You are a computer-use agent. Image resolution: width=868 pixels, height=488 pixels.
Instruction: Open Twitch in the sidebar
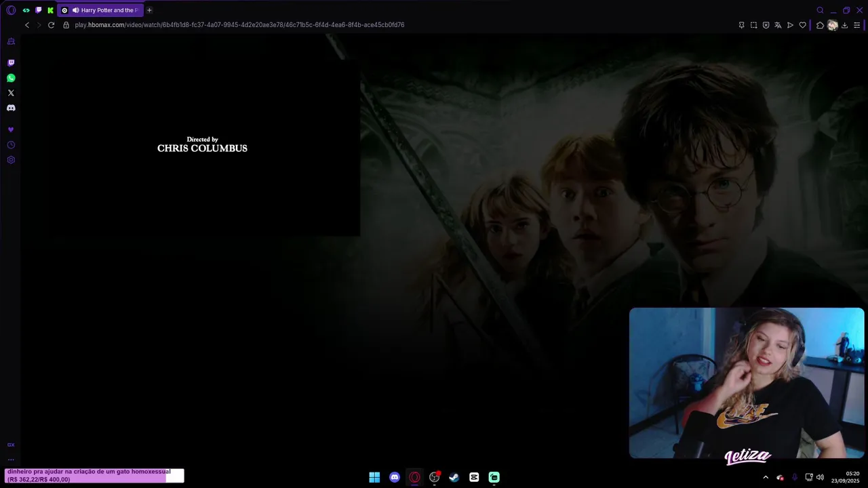[x=11, y=63]
